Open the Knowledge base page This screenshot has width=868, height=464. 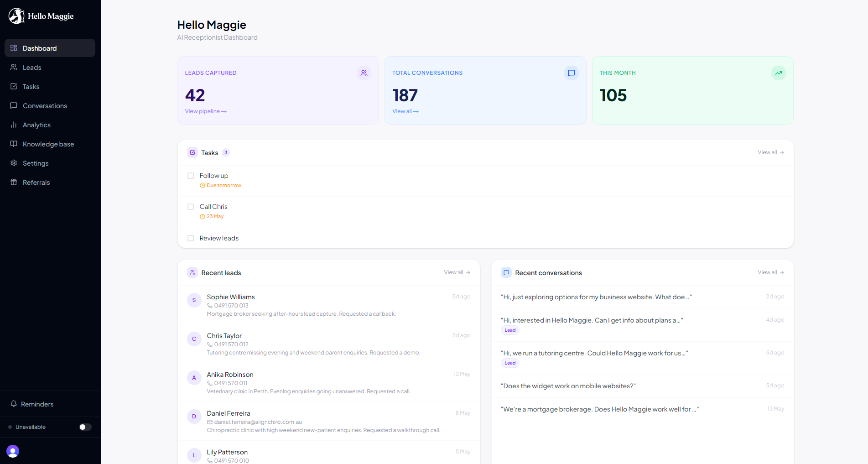pyautogui.click(x=50, y=144)
